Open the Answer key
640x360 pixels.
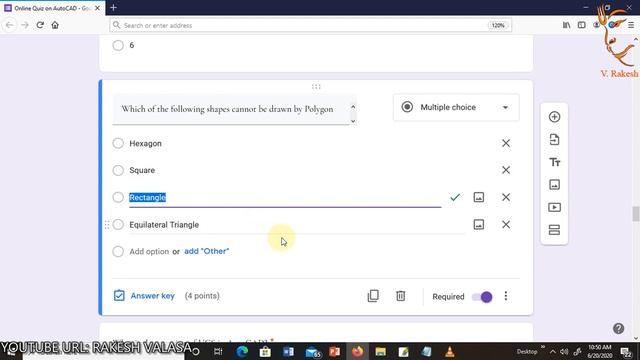pyautogui.click(x=144, y=296)
